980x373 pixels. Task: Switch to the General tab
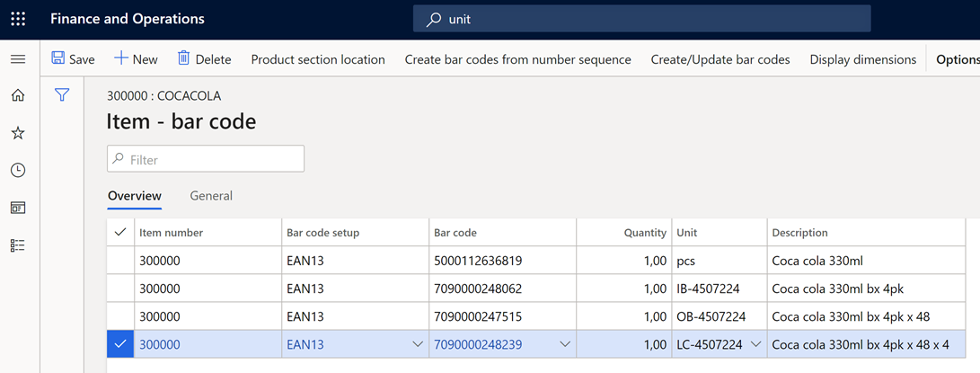click(x=211, y=196)
